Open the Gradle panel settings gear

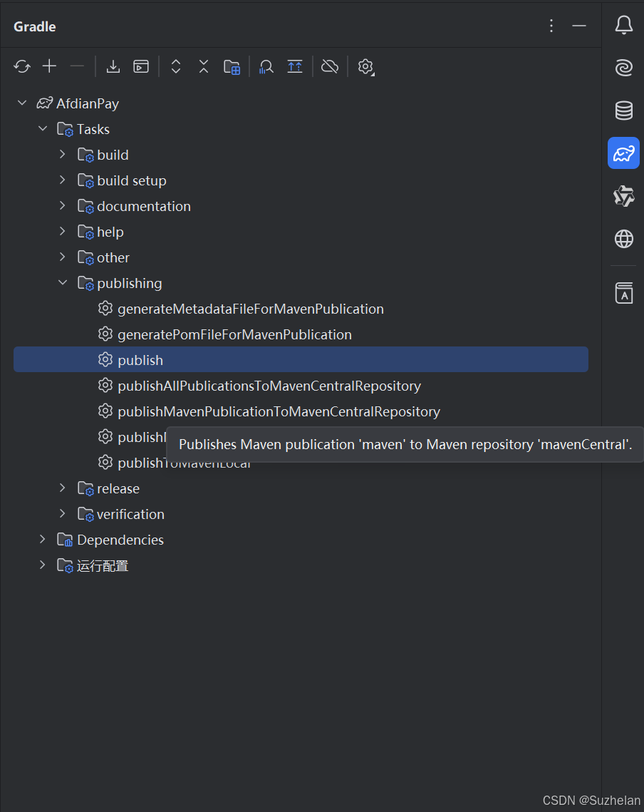coord(365,66)
